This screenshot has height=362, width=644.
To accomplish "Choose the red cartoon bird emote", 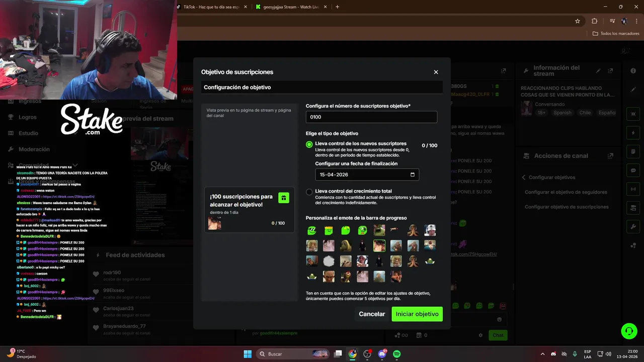I will [x=346, y=277].
